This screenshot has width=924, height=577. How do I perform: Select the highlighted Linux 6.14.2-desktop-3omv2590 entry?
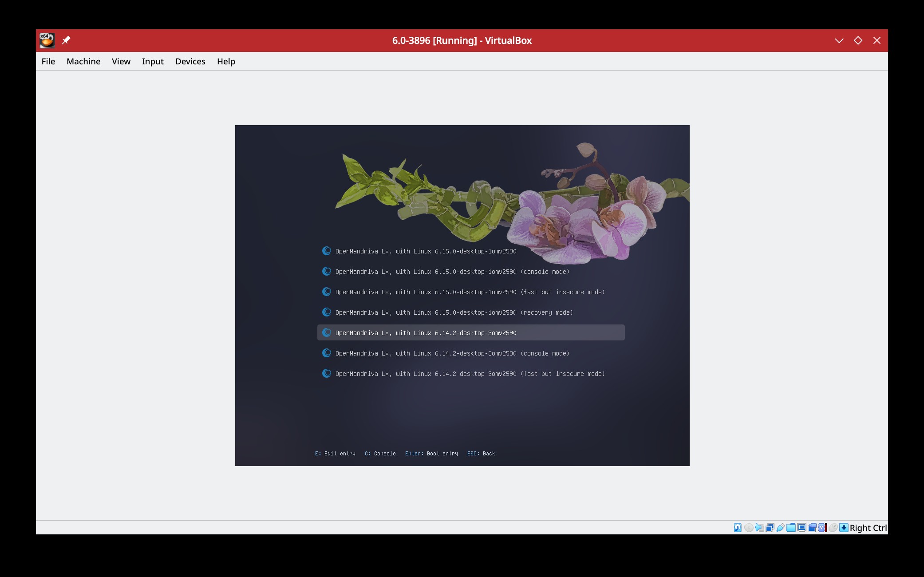point(471,332)
